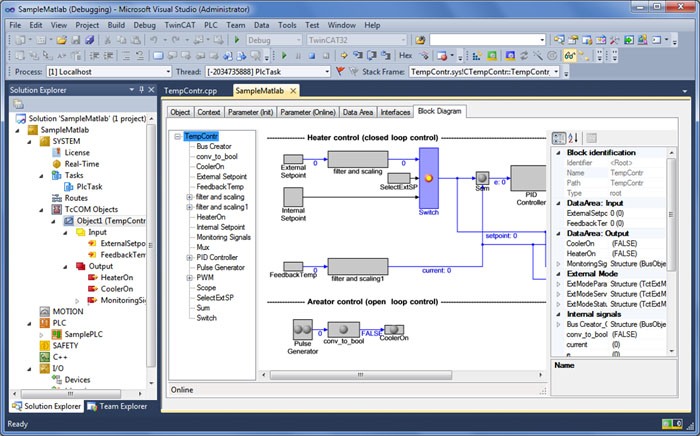Select the PID Controller block in diagram

click(529, 178)
